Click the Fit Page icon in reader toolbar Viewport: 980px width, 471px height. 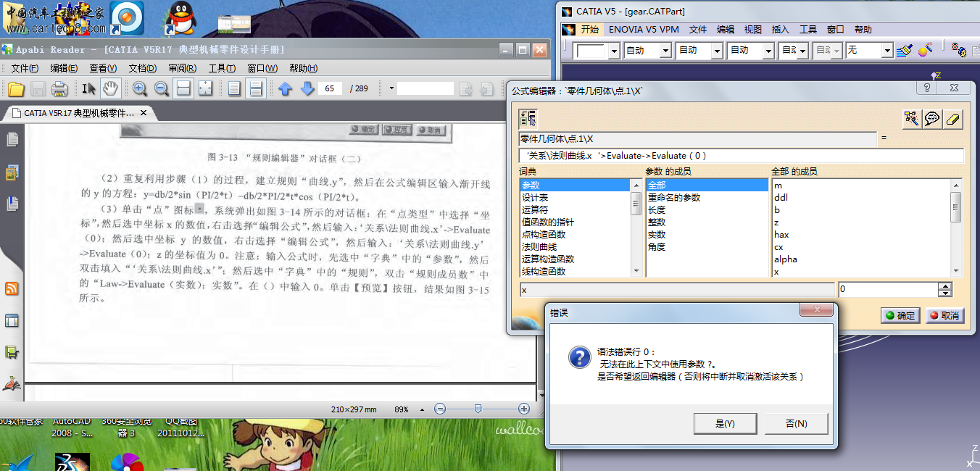(206, 89)
